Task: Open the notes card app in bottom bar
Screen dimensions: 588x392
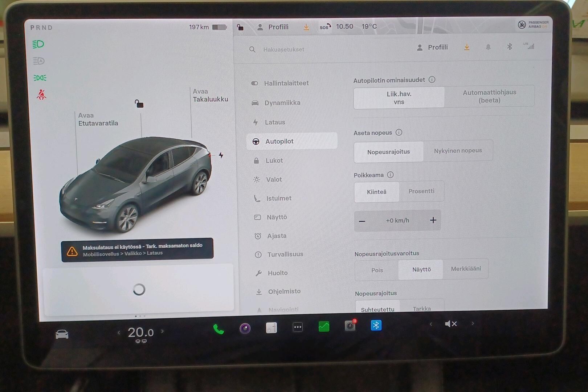Action: [x=271, y=328]
